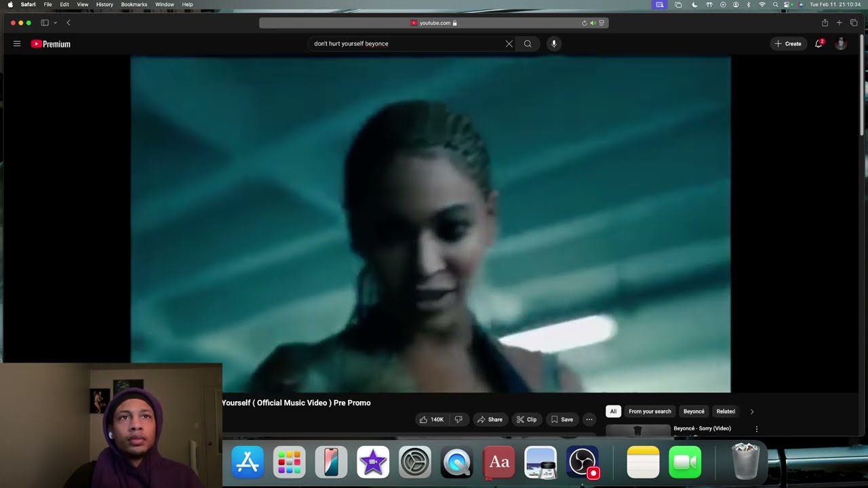Open the YouTube hamburger guide menu
This screenshot has height=488, width=868.
pyautogui.click(x=17, y=44)
